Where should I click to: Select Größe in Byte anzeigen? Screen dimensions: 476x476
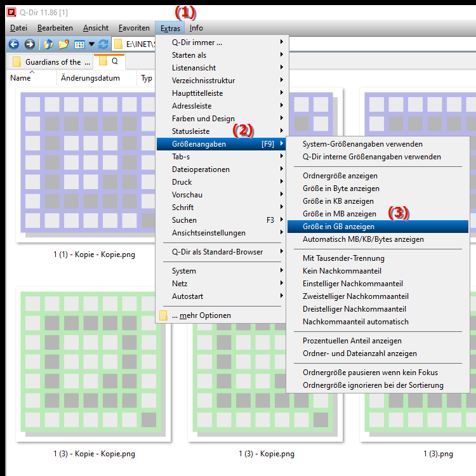[x=378, y=188]
